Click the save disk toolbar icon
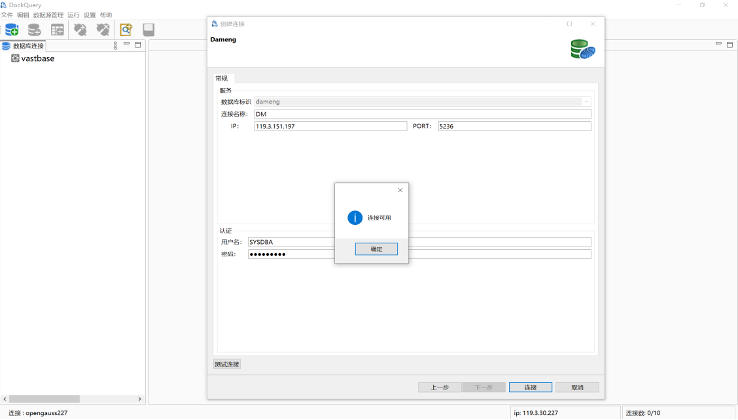Viewport: 738px width, 420px height. [x=148, y=30]
